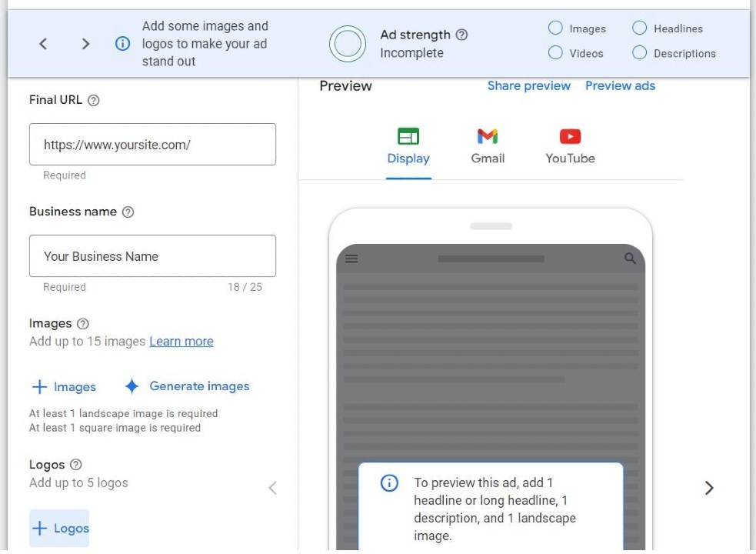Image resolution: width=756 pixels, height=554 pixels.
Task: Click the Ad strength help icon
Action: [461, 35]
